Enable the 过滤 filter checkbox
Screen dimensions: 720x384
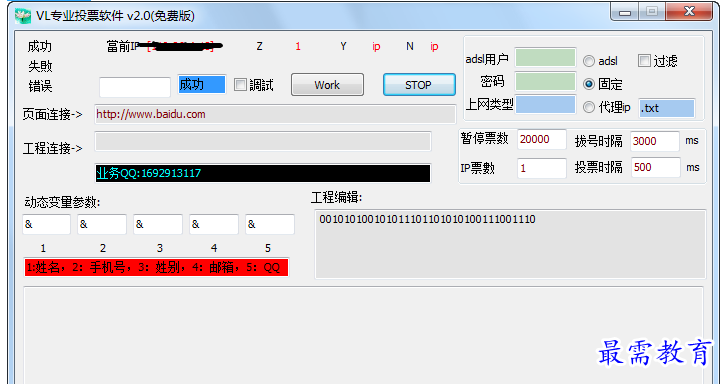point(645,60)
